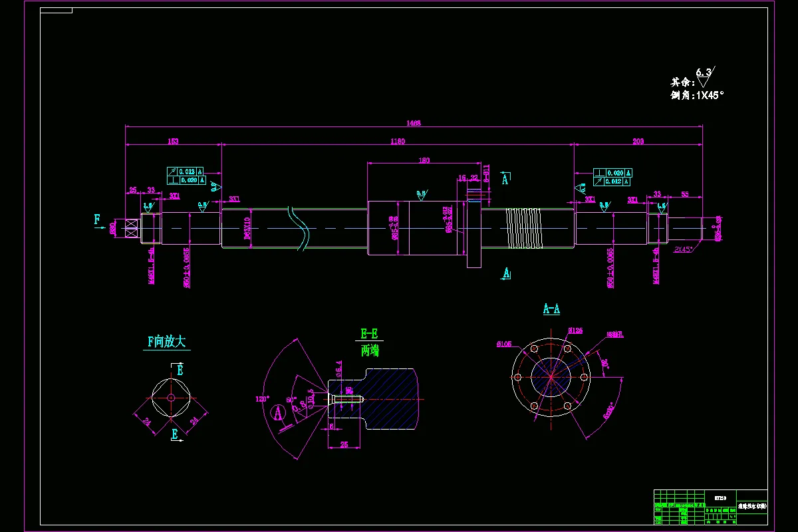Click the HT250 material cell in title block
The width and height of the screenshot is (798, 532).
coord(720,497)
